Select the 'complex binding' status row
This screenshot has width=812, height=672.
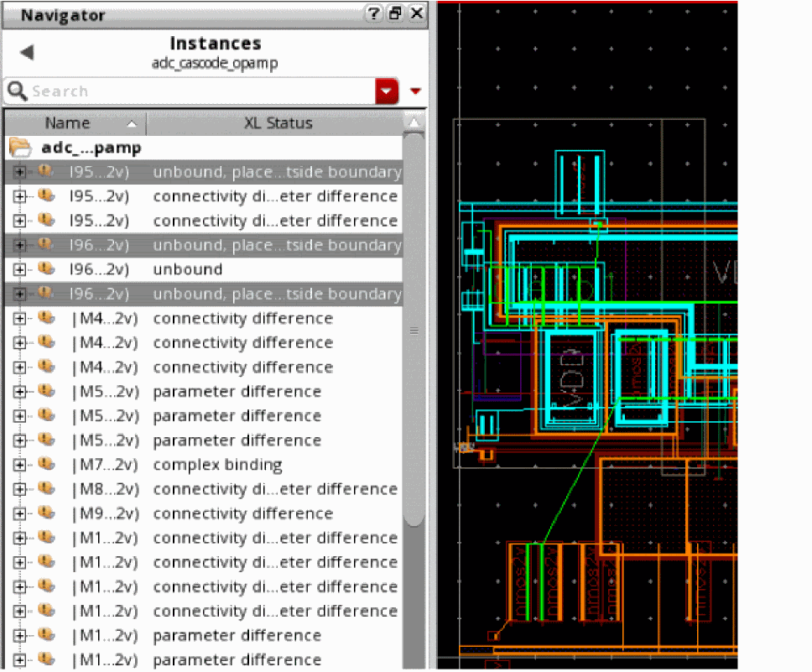coord(217,465)
